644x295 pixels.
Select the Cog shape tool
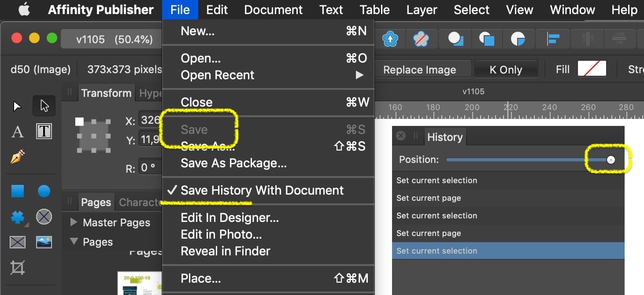click(17, 217)
